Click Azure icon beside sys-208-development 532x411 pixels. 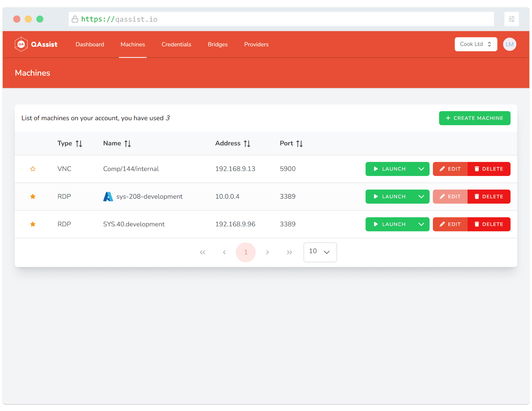pos(108,197)
